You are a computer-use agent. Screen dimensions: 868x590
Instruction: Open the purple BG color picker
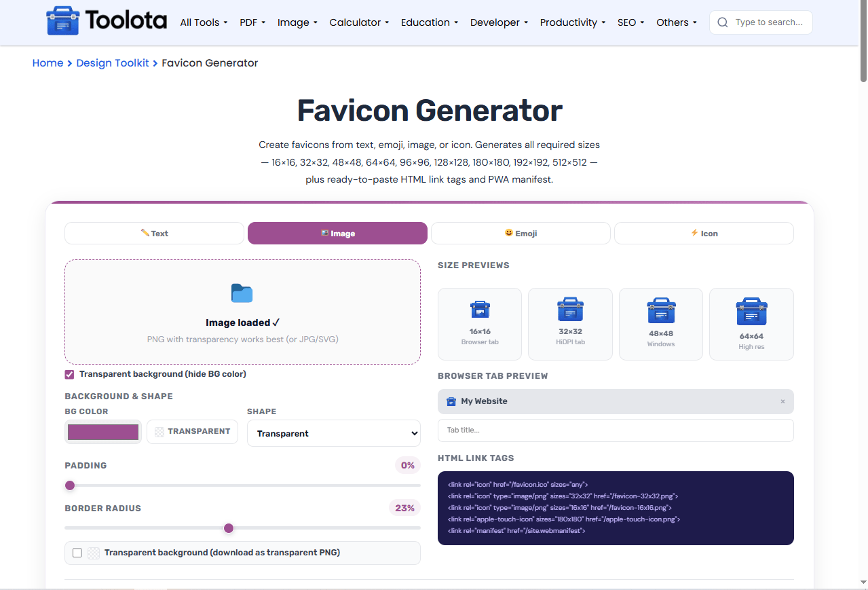(103, 432)
